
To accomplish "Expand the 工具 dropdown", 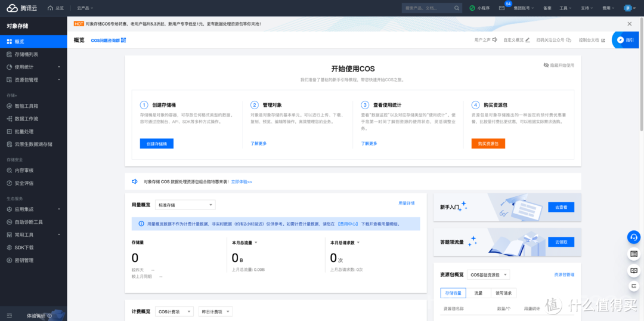I will click(565, 8).
